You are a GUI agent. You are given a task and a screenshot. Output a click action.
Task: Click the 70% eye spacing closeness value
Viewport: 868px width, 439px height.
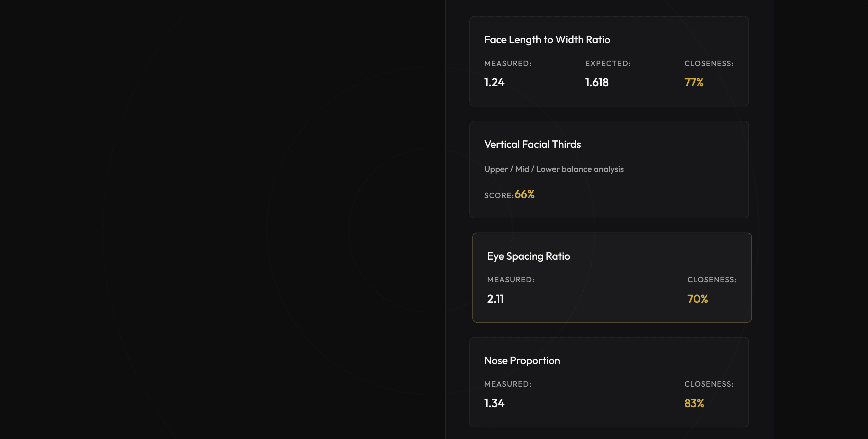click(x=698, y=299)
